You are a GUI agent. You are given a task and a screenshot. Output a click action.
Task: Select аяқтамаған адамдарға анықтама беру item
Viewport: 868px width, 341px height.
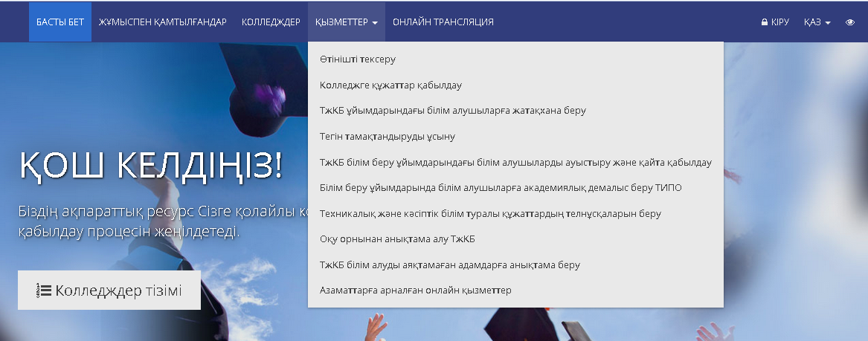pyautogui.click(x=449, y=264)
